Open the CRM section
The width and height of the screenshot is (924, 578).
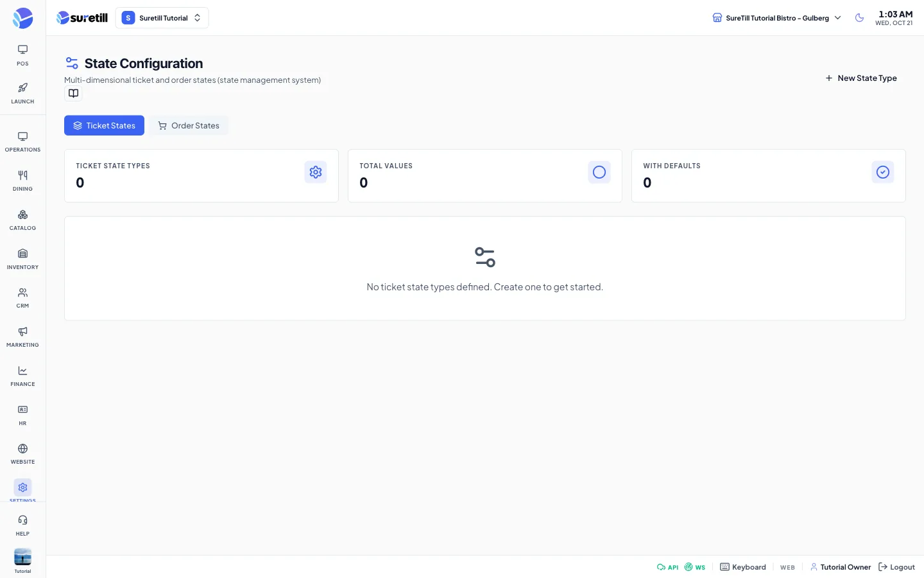point(22,298)
